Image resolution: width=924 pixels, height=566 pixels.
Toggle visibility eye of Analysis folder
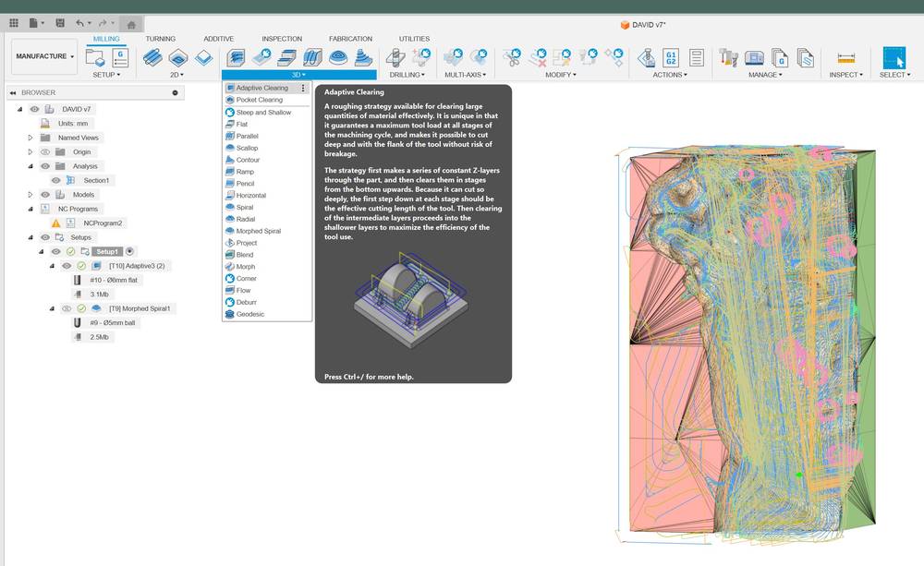click(45, 166)
